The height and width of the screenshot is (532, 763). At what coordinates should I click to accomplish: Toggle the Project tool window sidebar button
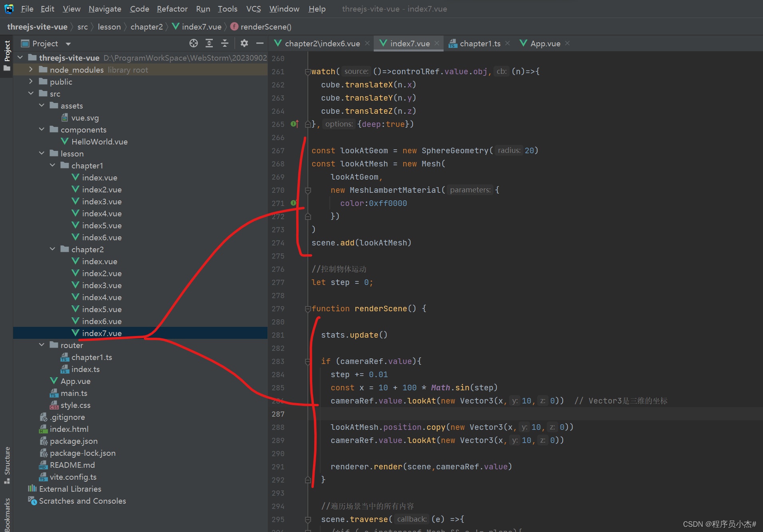tap(7, 56)
